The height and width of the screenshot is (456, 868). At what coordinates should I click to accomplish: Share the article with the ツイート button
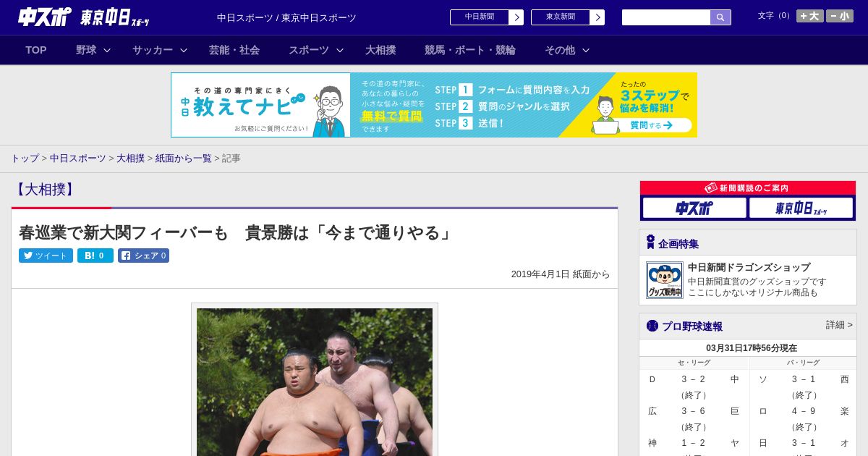coord(46,256)
